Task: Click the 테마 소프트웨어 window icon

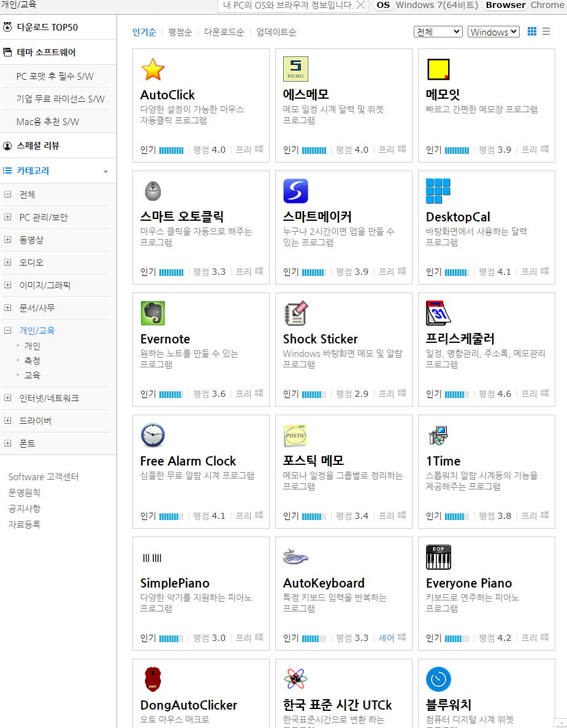Action: [7, 52]
